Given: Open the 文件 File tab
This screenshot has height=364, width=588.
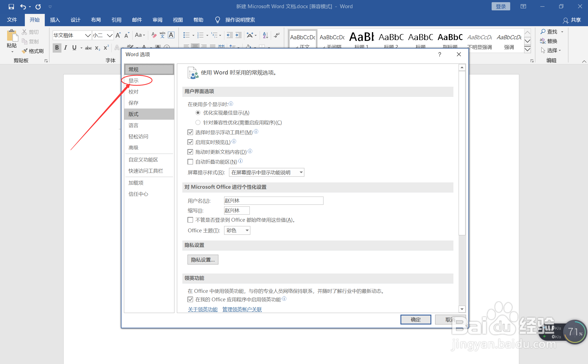Looking at the screenshot, I should (x=12, y=20).
